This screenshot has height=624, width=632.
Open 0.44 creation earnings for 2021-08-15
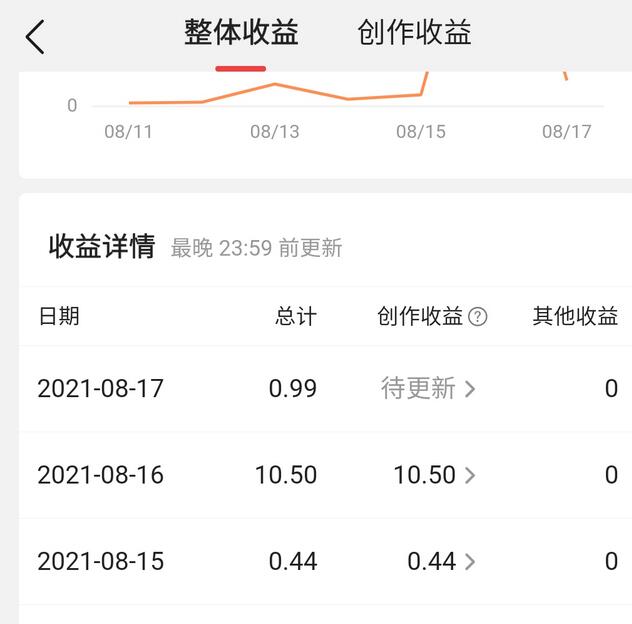(x=431, y=562)
